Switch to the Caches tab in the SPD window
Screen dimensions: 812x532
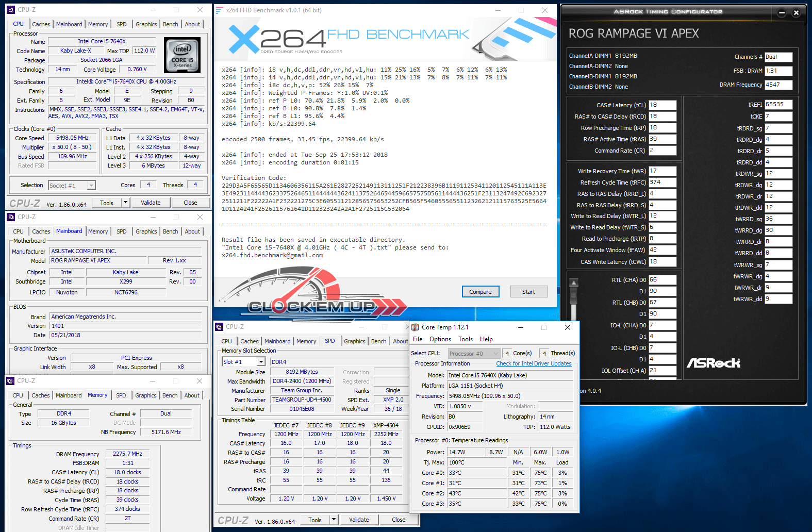tap(249, 341)
